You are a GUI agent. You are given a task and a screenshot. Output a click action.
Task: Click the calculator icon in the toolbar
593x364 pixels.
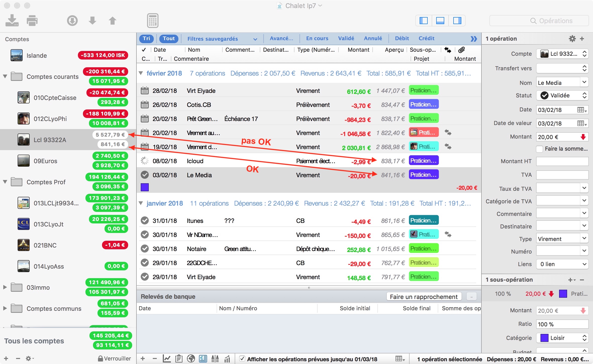[x=153, y=21]
